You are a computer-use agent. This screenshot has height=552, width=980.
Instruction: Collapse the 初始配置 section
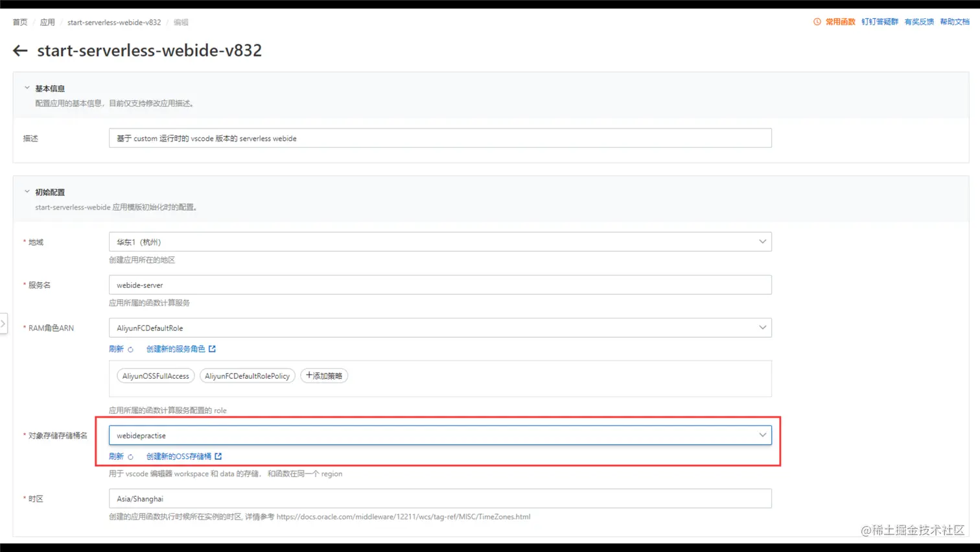pos(27,191)
